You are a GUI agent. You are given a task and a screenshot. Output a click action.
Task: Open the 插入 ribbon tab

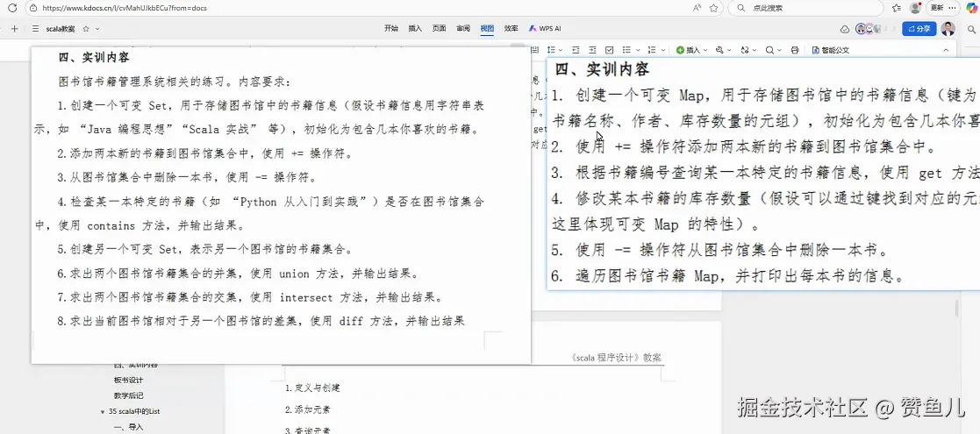415,28
